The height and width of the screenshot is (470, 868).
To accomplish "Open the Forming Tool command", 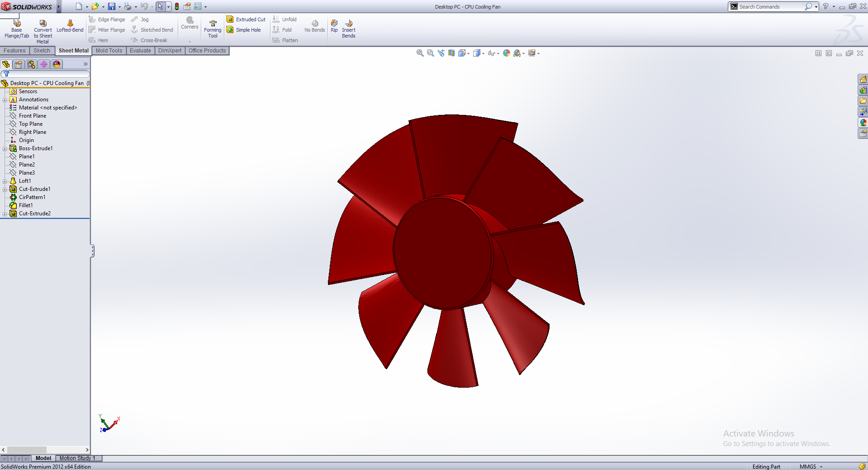I will (213, 29).
